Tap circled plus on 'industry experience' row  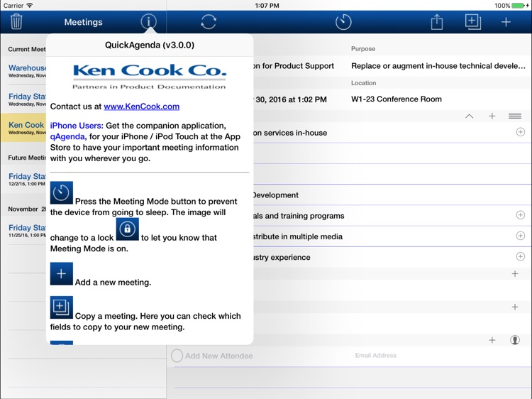(521, 256)
